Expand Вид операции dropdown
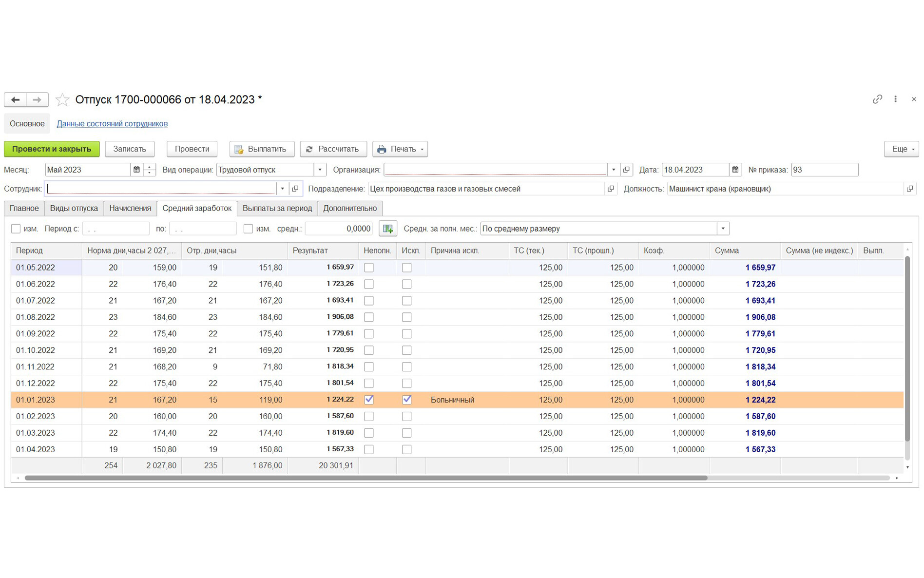 coord(320,170)
